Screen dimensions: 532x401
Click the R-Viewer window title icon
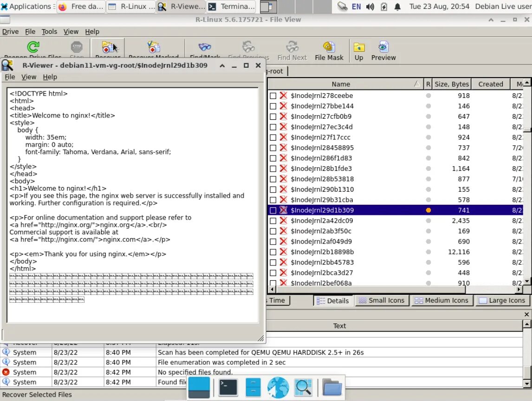coord(7,65)
